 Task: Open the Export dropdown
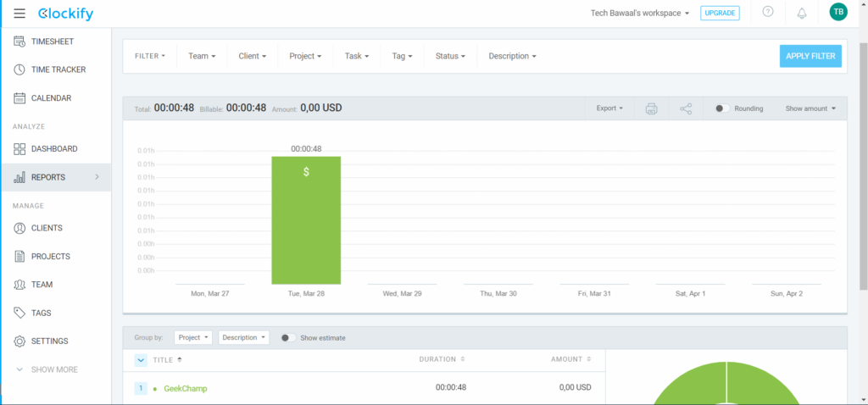(x=609, y=108)
